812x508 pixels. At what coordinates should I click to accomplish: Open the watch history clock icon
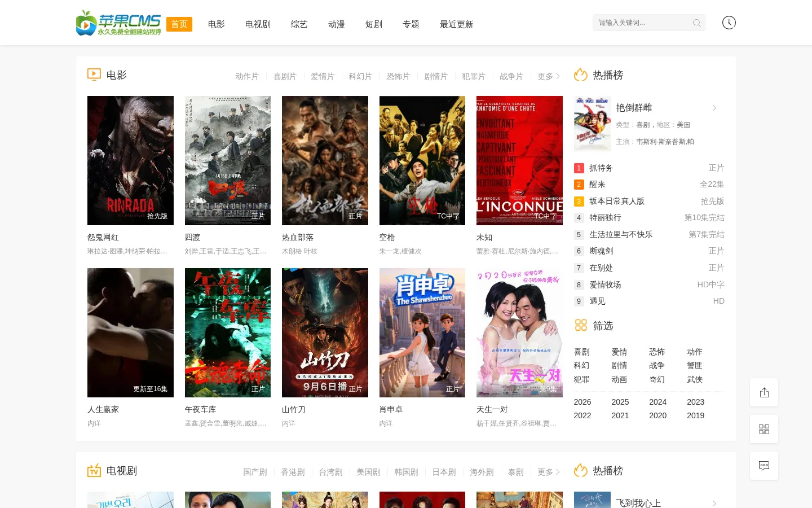729,23
